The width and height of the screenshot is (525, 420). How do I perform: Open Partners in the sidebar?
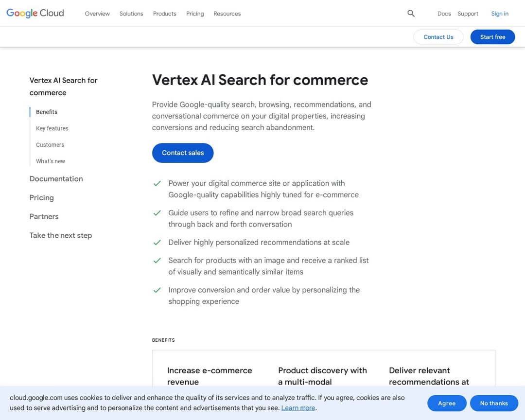coord(44,216)
